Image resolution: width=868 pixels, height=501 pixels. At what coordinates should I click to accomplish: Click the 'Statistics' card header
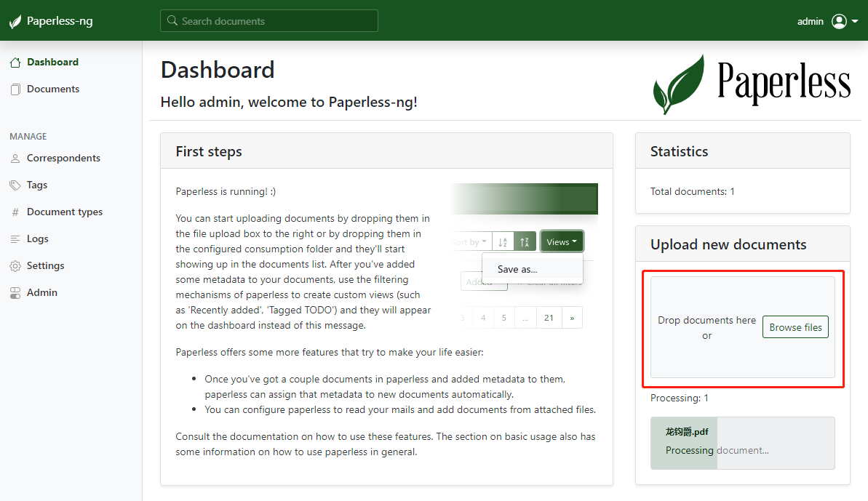[x=743, y=151]
